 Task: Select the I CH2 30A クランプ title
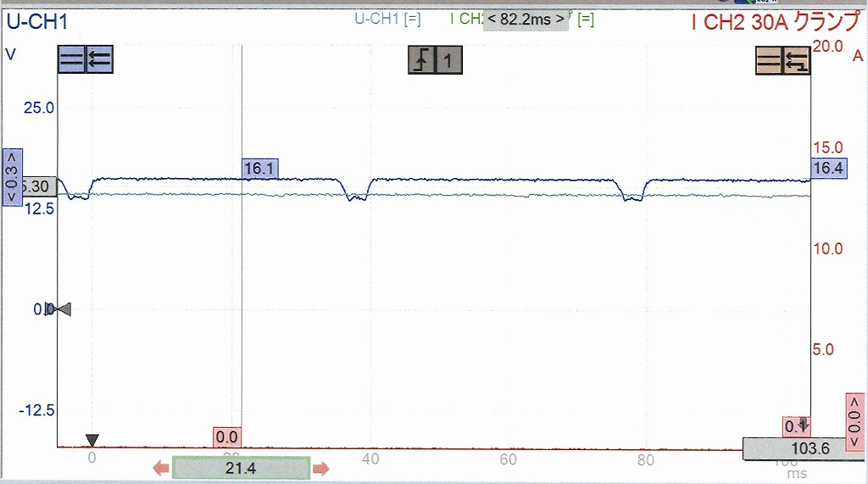pos(774,21)
